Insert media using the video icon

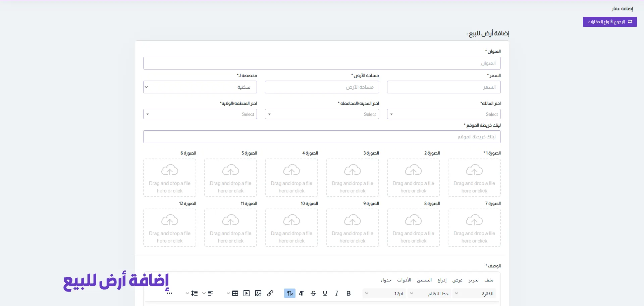coord(247,293)
